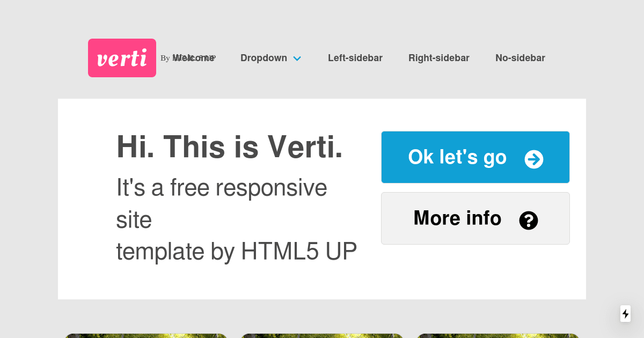
Task: Go to the Left-sidebar page
Action: [x=355, y=58]
